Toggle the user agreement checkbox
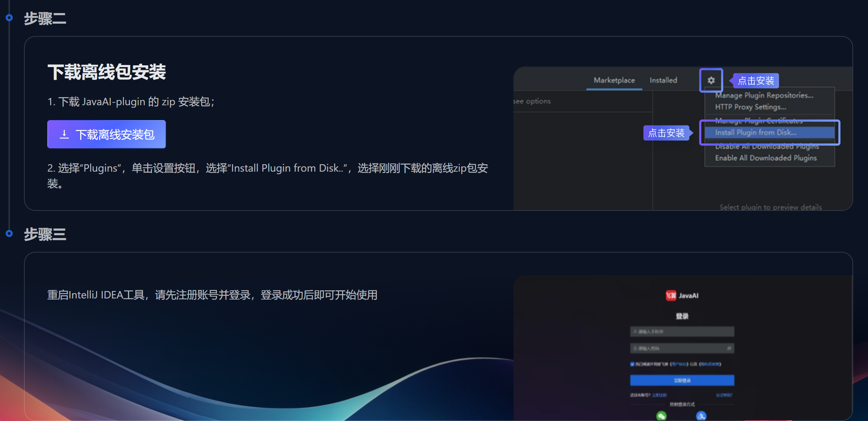Image resolution: width=868 pixels, height=421 pixels. click(632, 364)
